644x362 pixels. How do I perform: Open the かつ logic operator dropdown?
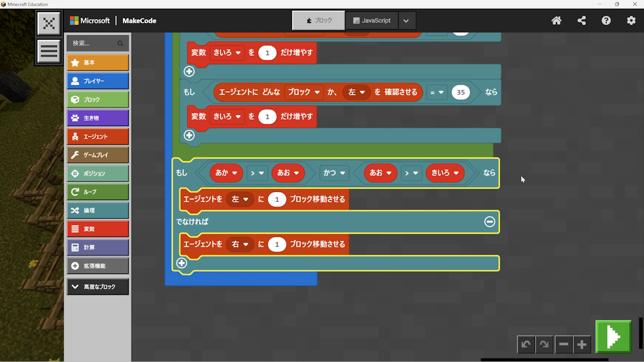point(335,173)
